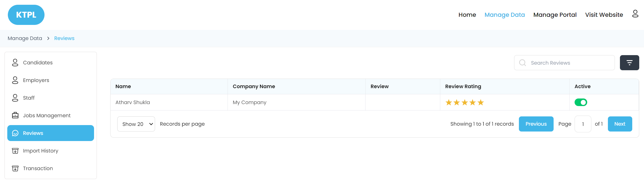
Task: Expand the Show 20 records dropdown
Action: point(136,124)
